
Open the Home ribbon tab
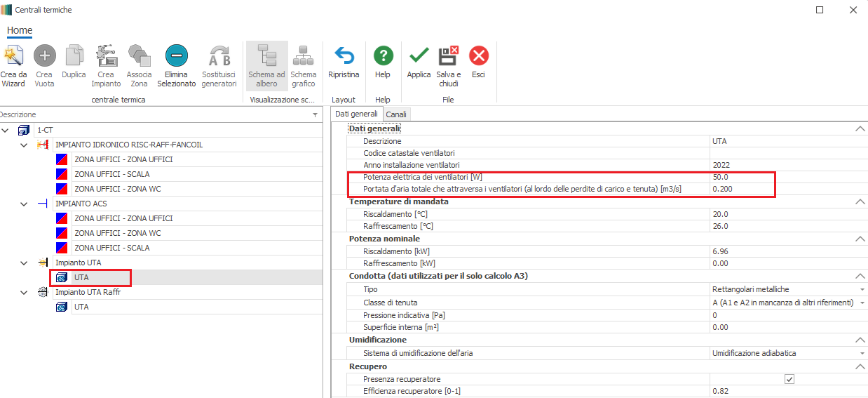click(20, 30)
